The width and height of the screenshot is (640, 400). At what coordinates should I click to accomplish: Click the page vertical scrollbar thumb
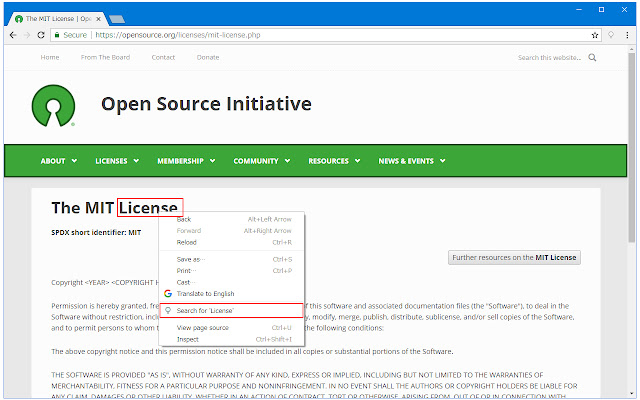point(631,147)
